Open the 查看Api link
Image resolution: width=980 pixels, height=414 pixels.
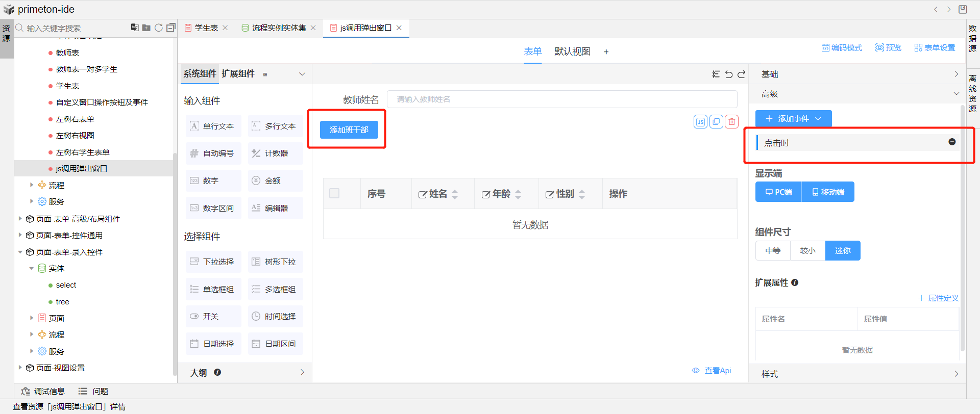click(717, 371)
